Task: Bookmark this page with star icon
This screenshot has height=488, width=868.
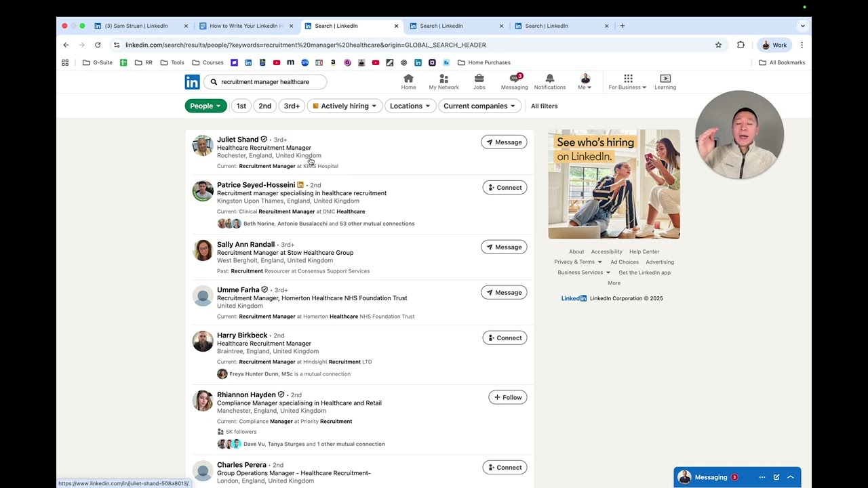Action: (x=718, y=45)
